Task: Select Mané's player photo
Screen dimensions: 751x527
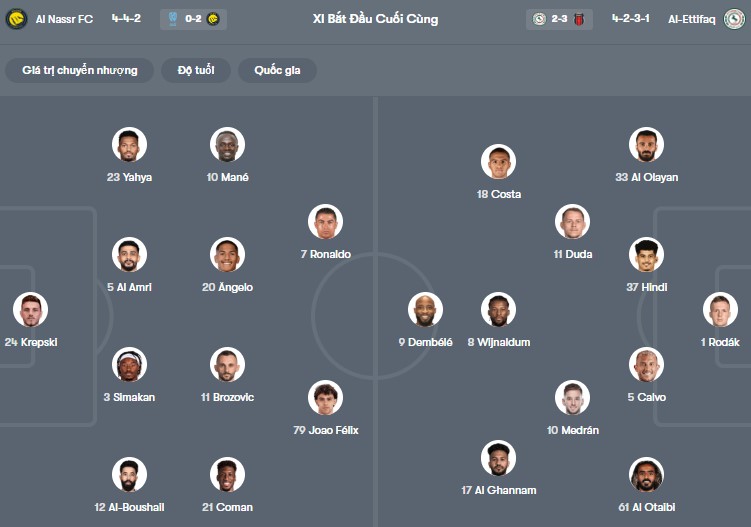Action: click(x=227, y=145)
